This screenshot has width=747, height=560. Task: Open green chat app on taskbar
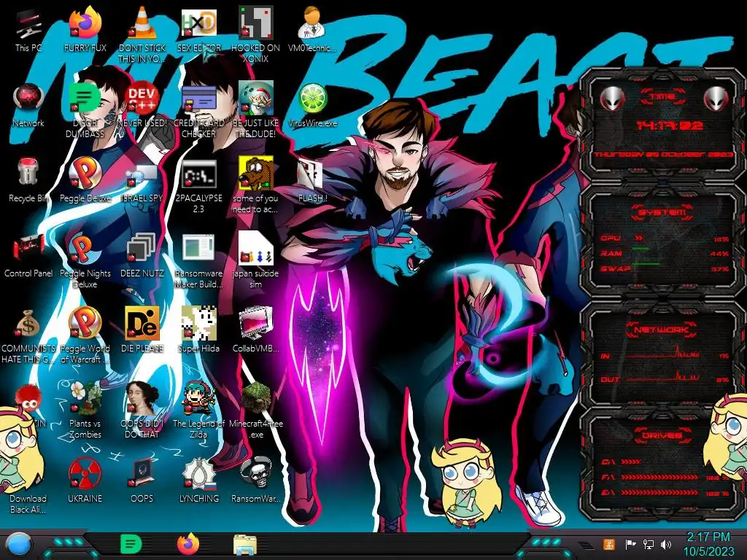131,544
